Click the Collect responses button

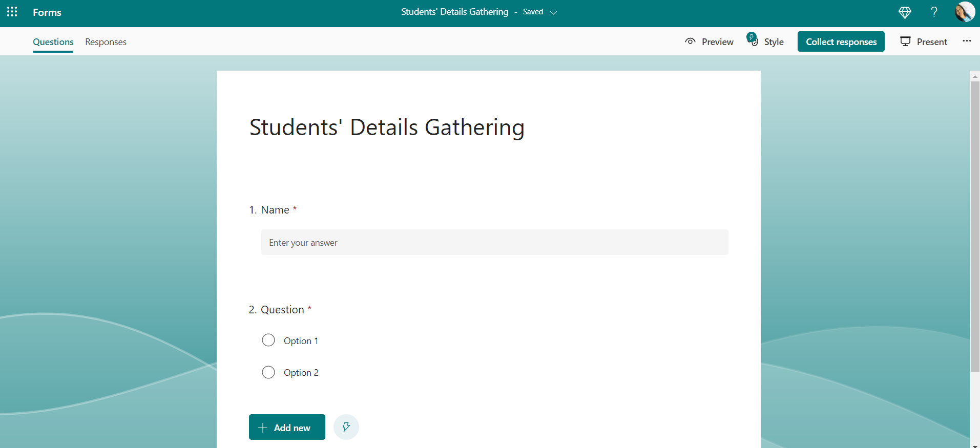(x=841, y=41)
